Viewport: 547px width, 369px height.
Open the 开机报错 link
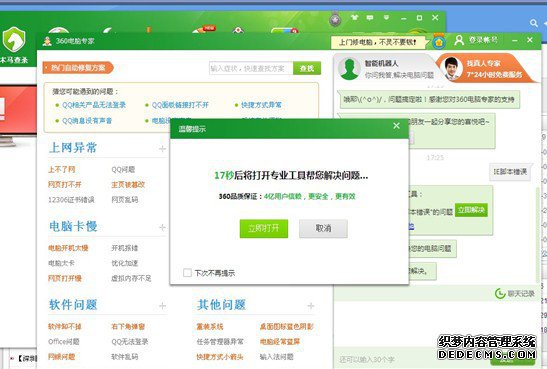(x=125, y=248)
